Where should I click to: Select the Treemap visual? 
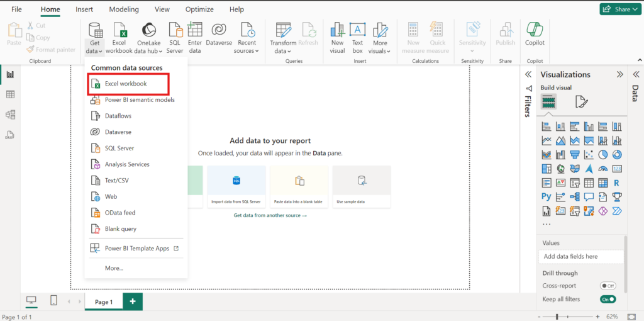(x=547, y=169)
